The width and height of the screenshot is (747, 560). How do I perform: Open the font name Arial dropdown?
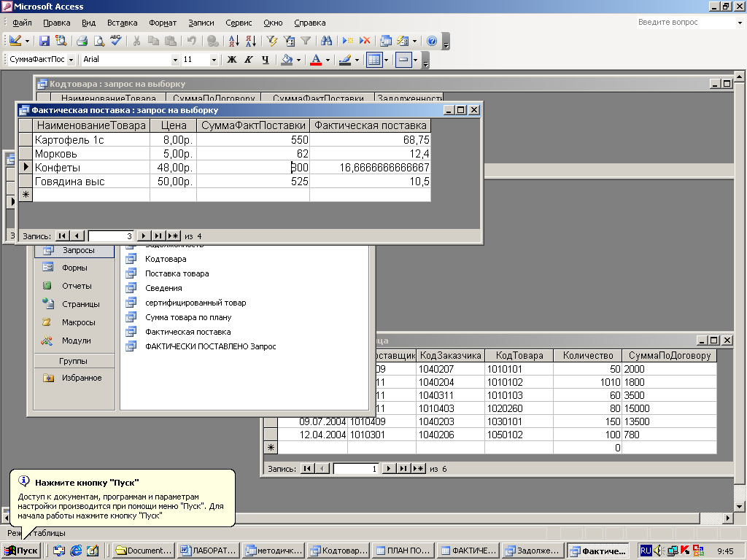click(x=175, y=60)
